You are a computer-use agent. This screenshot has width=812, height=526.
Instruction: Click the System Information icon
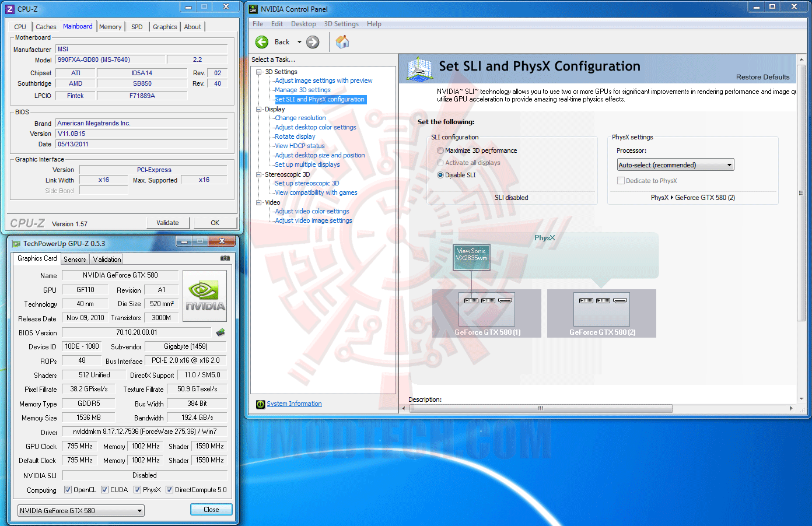coord(261,404)
